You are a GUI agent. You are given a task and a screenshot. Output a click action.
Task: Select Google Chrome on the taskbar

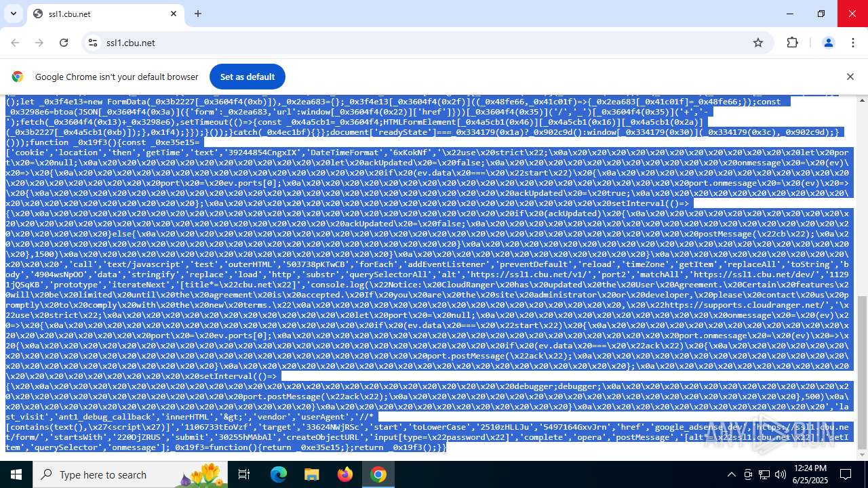tap(378, 474)
